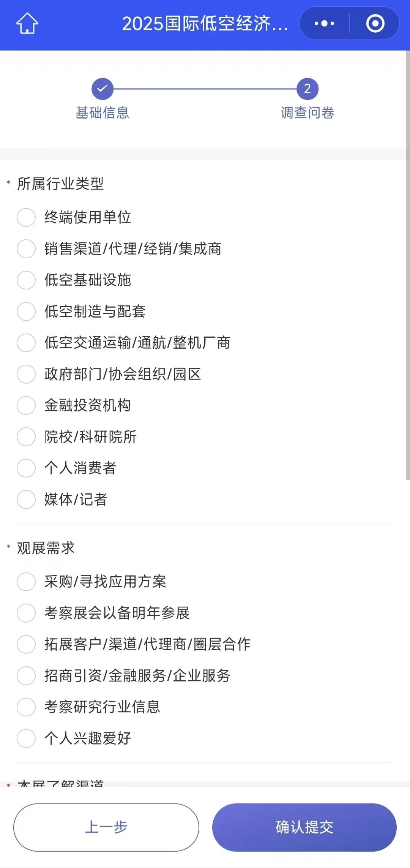This screenshot has height=868, width=410.
Task: Click the completed step checkmark icon
Action: pos(102,89)
